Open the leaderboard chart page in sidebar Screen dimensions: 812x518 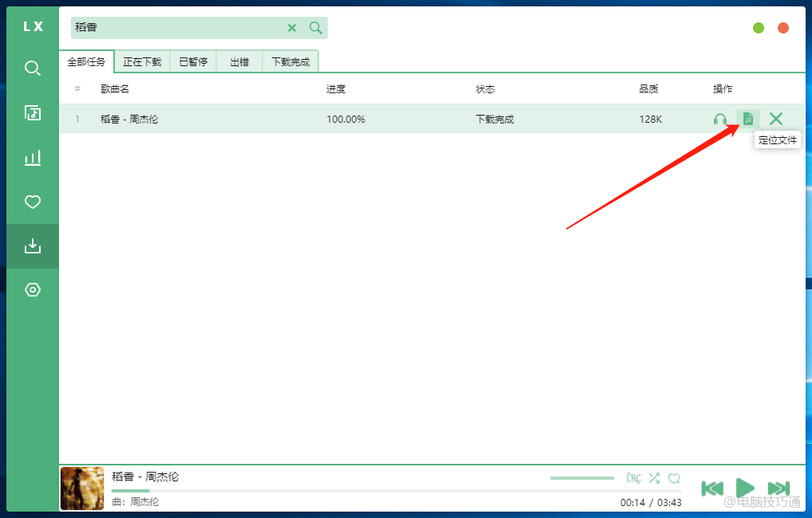pos(32,158)
